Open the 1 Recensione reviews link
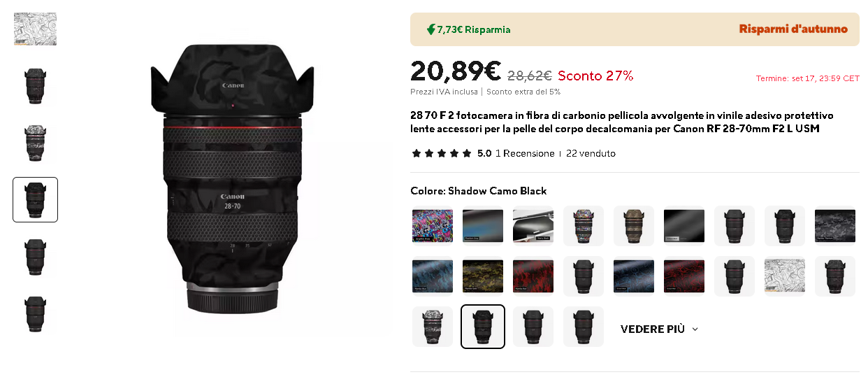Image resolution: width=868 pixels, height=384 pixels. (x=525, y=153)
